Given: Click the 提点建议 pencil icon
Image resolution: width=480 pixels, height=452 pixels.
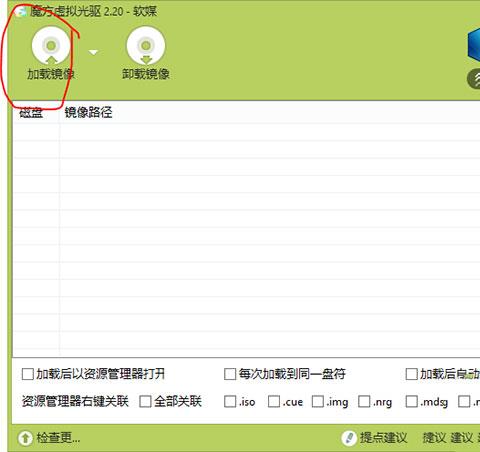Looking at the screenshot, I should click(349, 438).
